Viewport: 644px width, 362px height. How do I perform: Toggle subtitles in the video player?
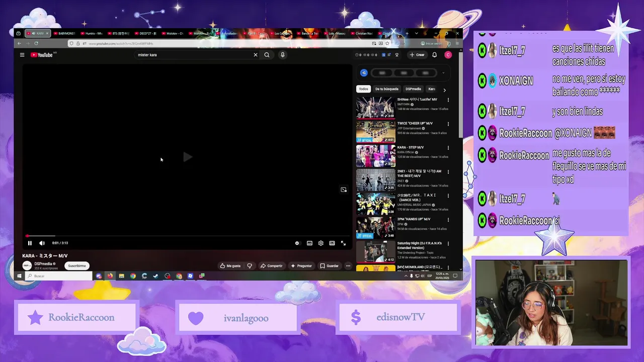tap(309, 243)
